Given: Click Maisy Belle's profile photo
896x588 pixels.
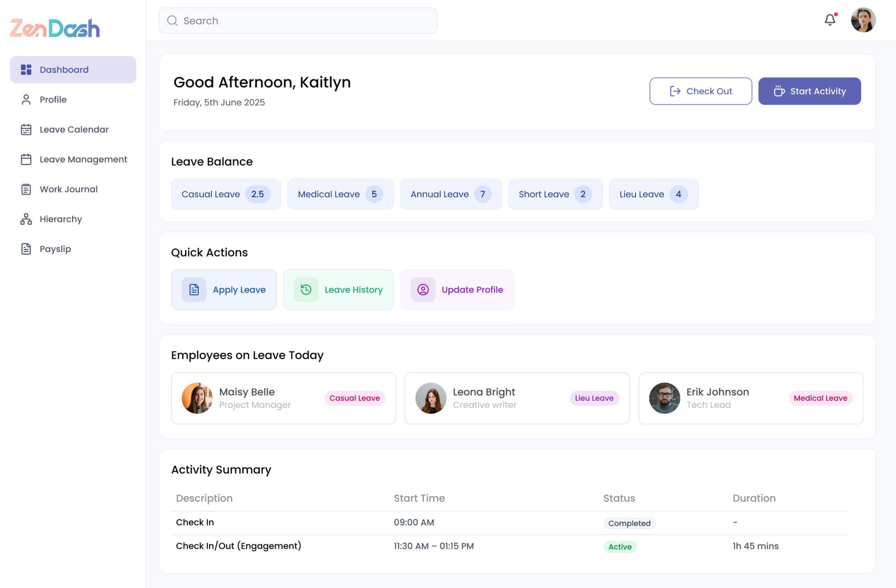Looking at the screenshot, I should (x=197, y=398).
